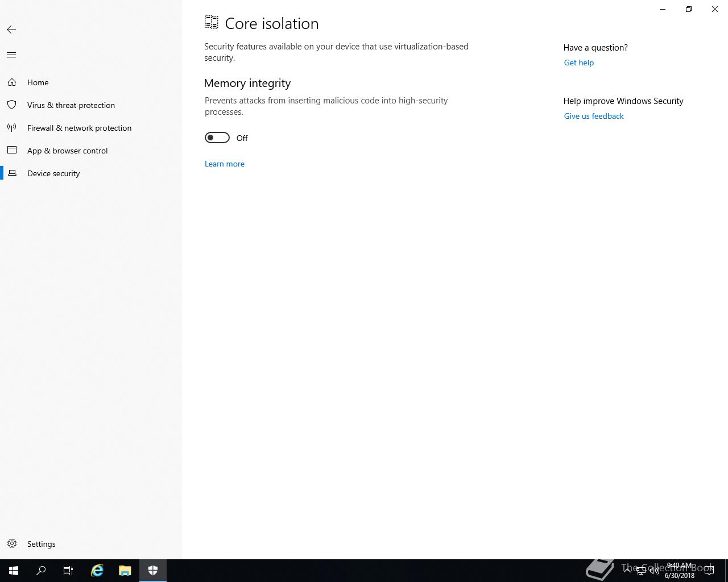The height and width of the screenshot is (582, 728).
Task: Open Firewall & network protection section
Action: pyautogui.click(x=91, y=128)
